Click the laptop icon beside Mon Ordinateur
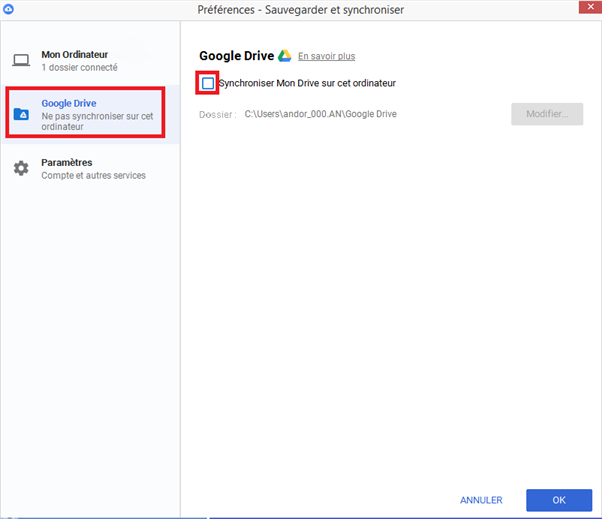 point(21,60)
